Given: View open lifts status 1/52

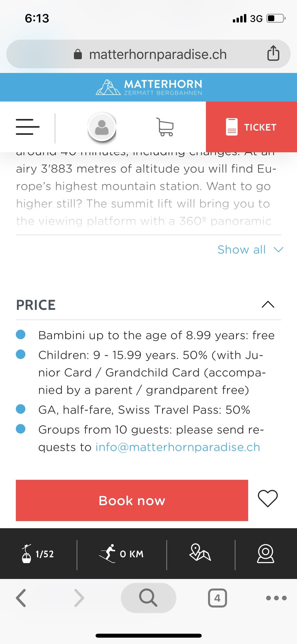Looking at the screenshot, I should (x=38, y=554).
